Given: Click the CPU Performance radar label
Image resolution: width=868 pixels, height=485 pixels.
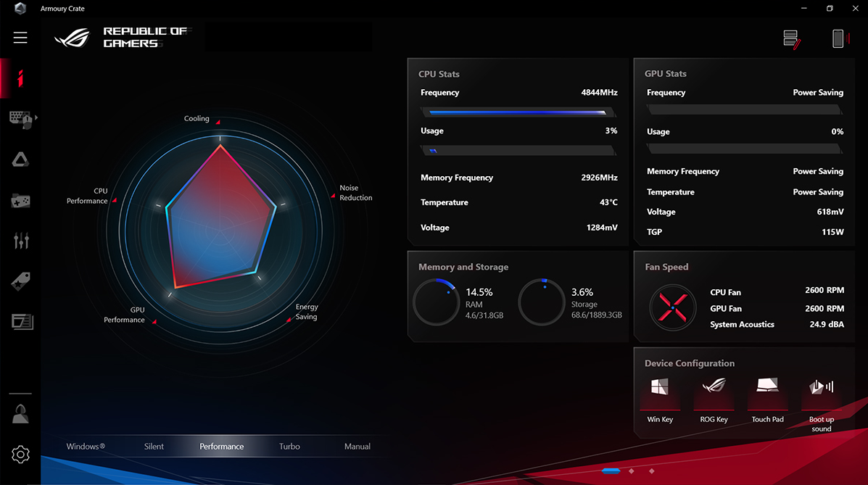Looking at the screenshot, I should click(88, 196).
